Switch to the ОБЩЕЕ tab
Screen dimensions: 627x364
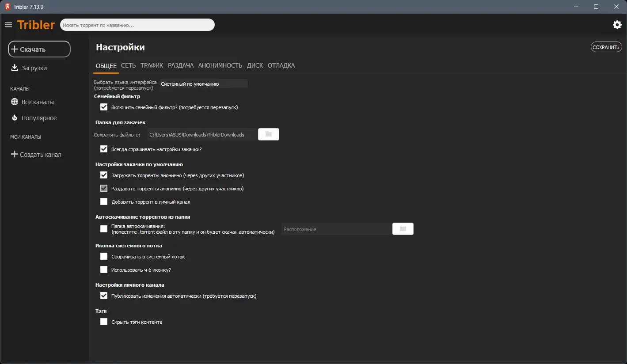click(106, 65)
